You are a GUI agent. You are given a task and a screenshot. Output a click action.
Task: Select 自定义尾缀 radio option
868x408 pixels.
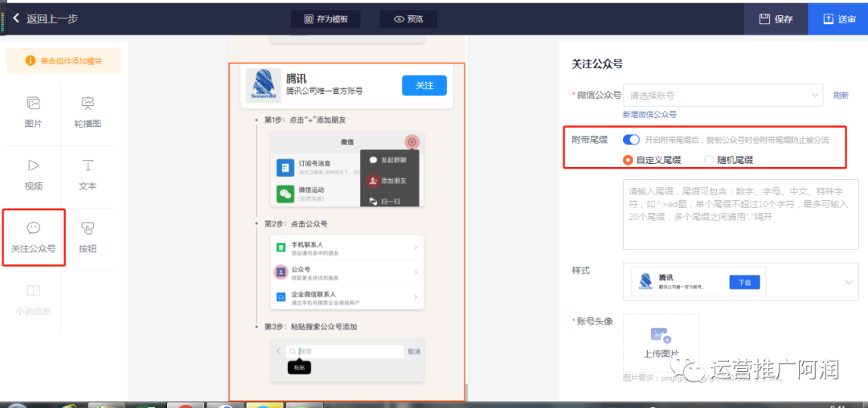click(x=652, y=161)
